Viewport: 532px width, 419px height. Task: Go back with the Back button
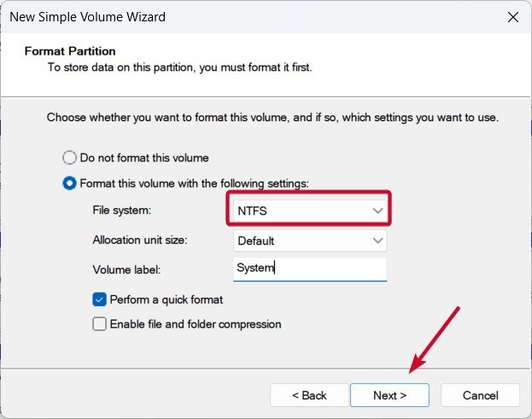point(309,395)
